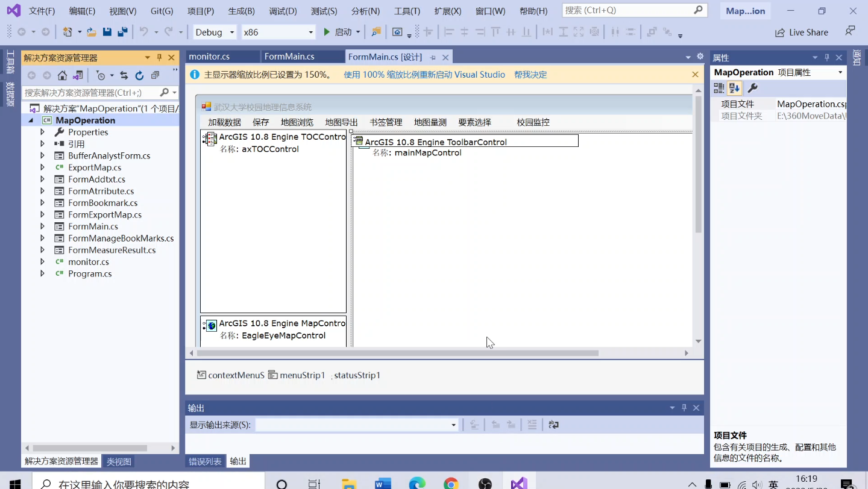Viewport: 868px width, 489px height.
Task: Sync with active document in Solution Explorer
Action: [124, 75]
